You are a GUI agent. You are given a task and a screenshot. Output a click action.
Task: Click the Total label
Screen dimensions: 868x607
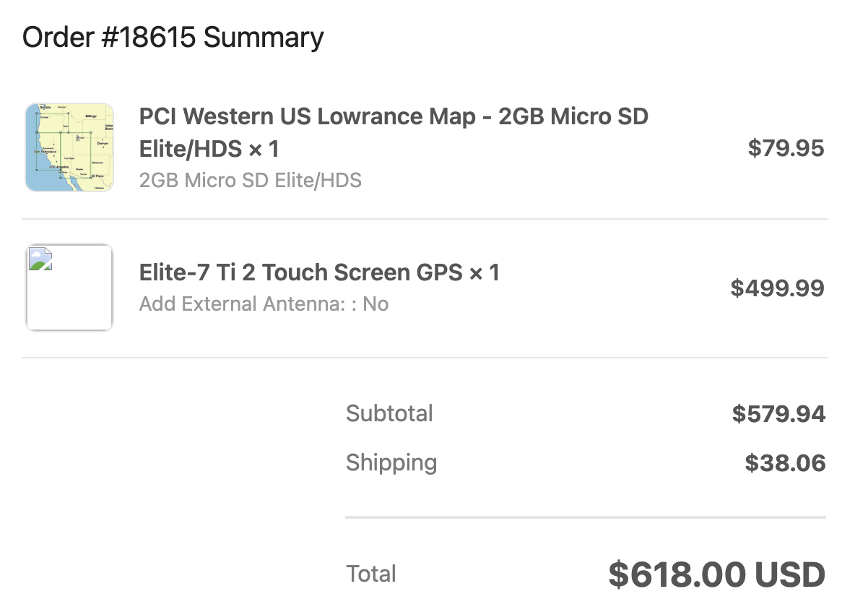[371, 574]
